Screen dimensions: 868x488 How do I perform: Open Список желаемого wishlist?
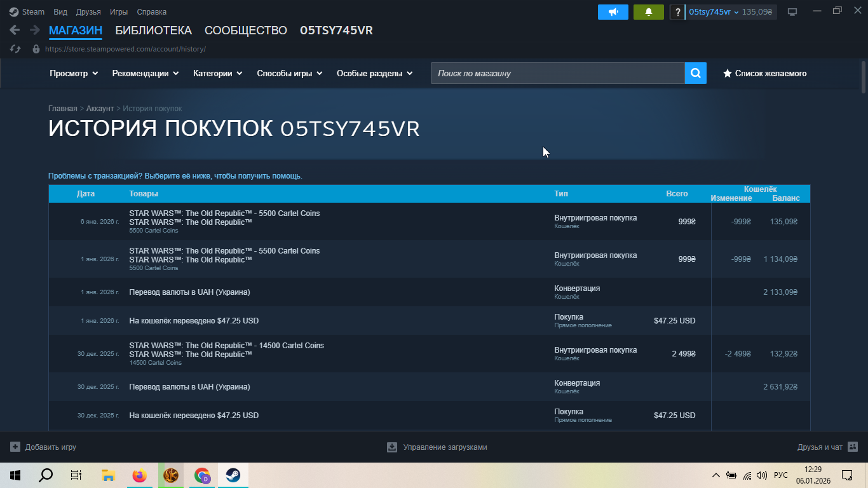tap(765, 73)
